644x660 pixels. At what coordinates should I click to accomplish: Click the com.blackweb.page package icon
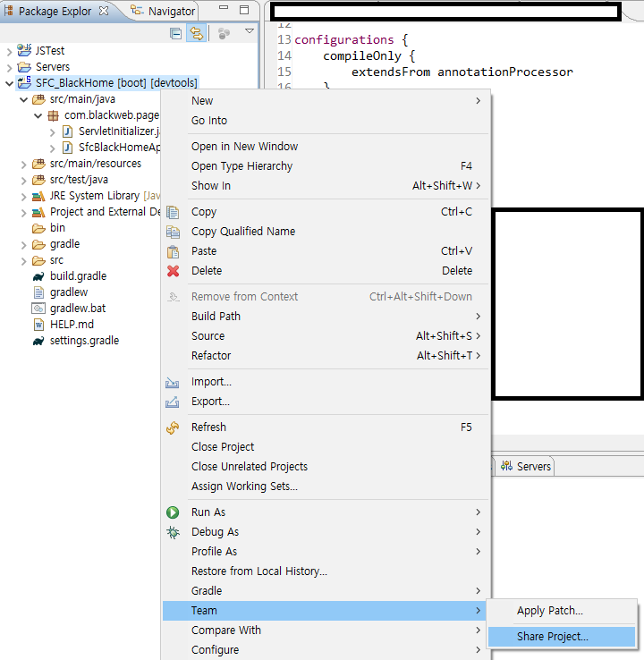coord(53,115)
